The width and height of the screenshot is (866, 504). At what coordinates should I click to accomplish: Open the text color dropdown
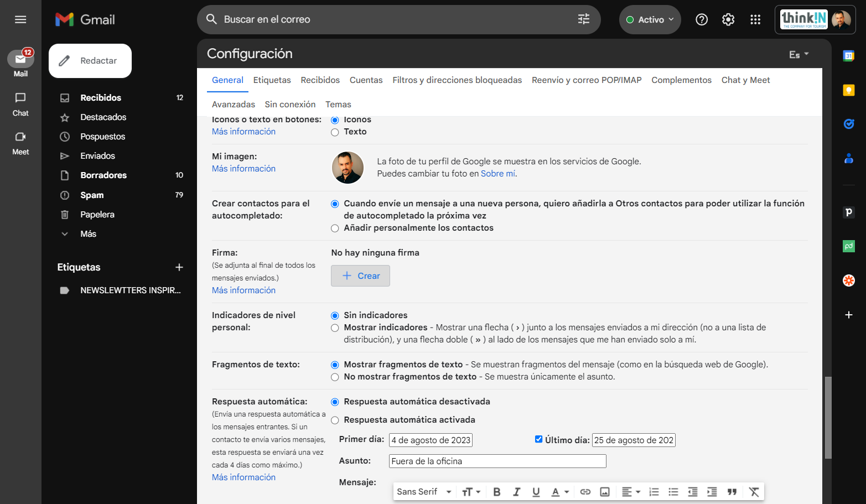560,492
